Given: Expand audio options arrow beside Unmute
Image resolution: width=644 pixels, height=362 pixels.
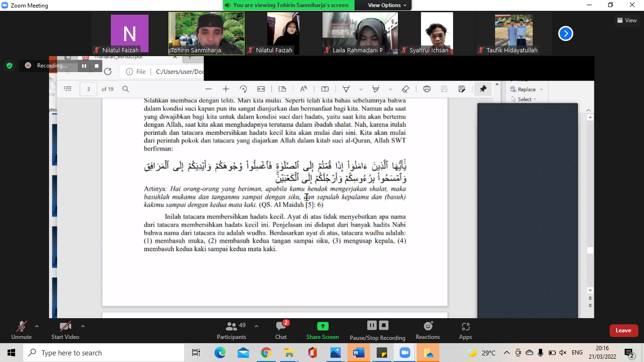Looking at the screenshot, I should point(37,326).
